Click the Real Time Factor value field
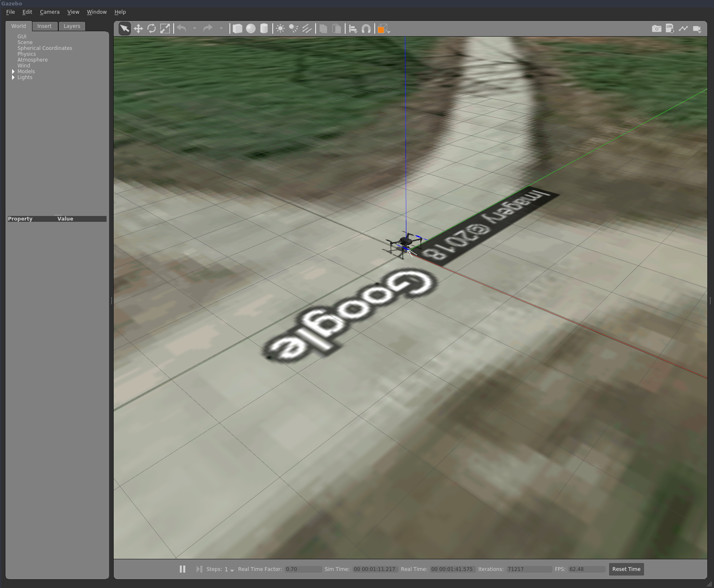The height and width of the screenshot is (588, 714). pyautogui.click(x=303, y=569)
